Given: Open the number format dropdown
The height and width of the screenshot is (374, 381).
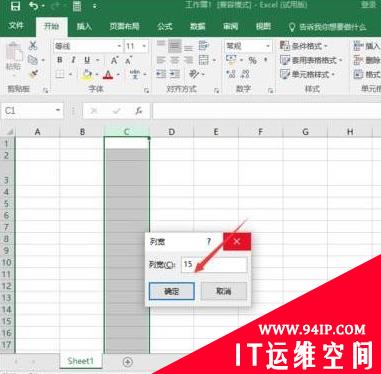Looking at the screenshot, I should 268,46.
